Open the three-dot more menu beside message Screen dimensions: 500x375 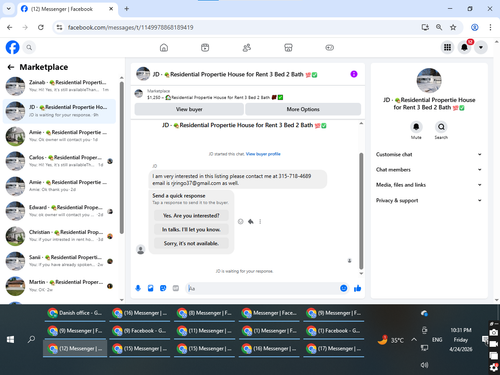click(260, 222)
